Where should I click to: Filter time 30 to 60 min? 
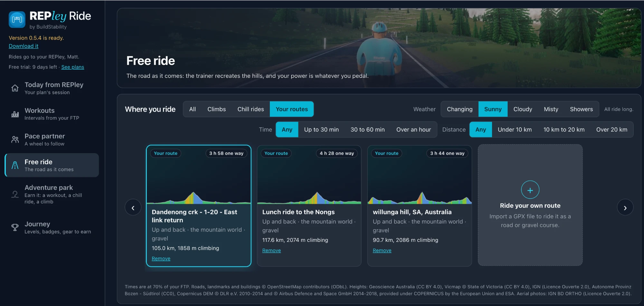coord(367,130)
